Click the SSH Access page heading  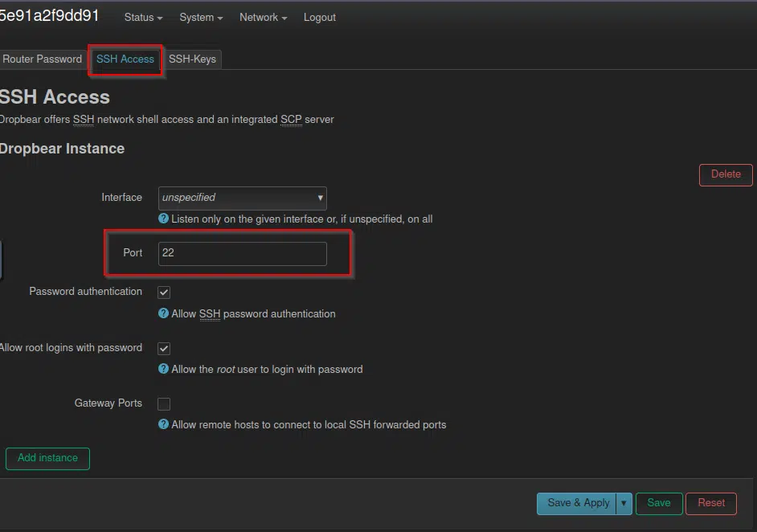[55, 97]
